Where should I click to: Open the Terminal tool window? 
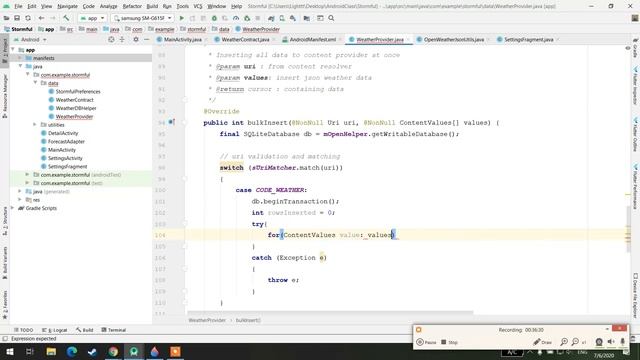pos(113,330)
